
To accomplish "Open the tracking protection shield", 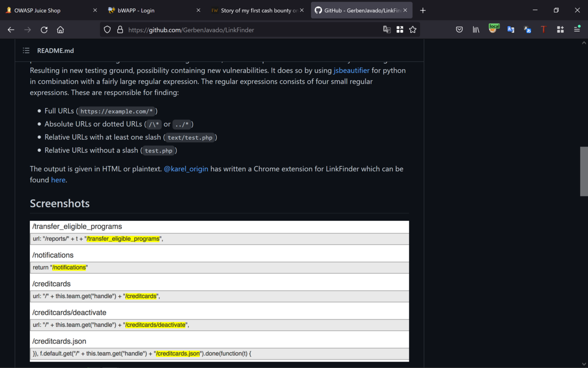I will click(x=107, y=29).
